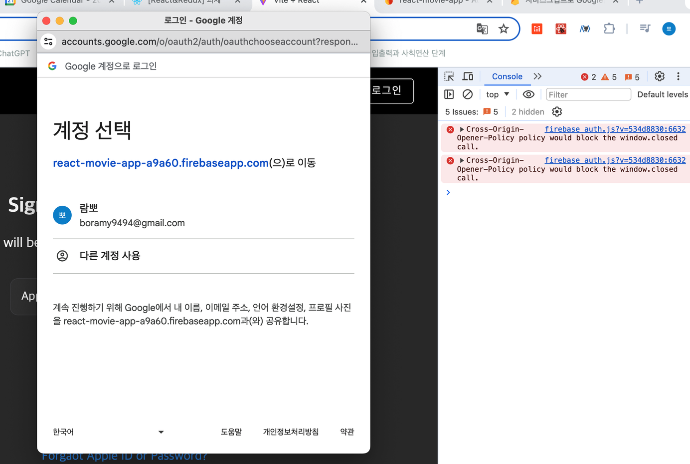Image resolution: width=690 pixels, height=464 pixels.
Task: Open the media control playlist icon
Action: (x=645, y=29)
